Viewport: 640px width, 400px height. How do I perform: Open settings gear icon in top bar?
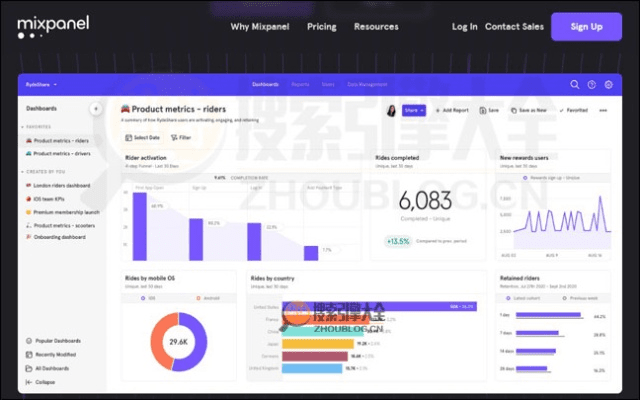click(608, 85)
